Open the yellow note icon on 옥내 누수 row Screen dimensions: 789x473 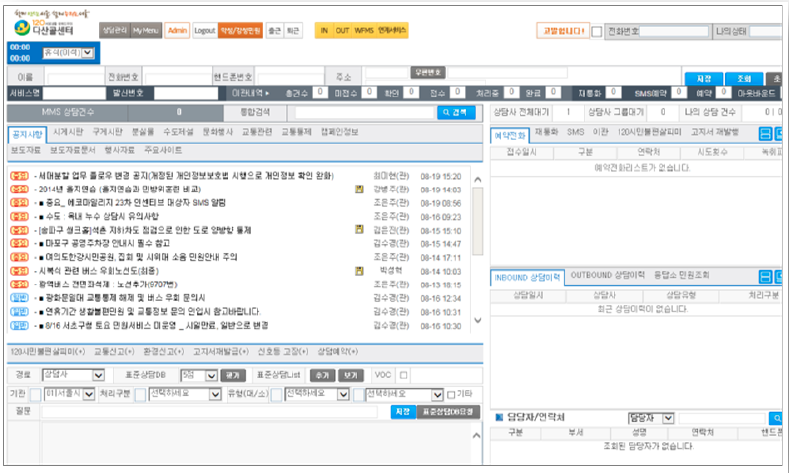point(359,215)
